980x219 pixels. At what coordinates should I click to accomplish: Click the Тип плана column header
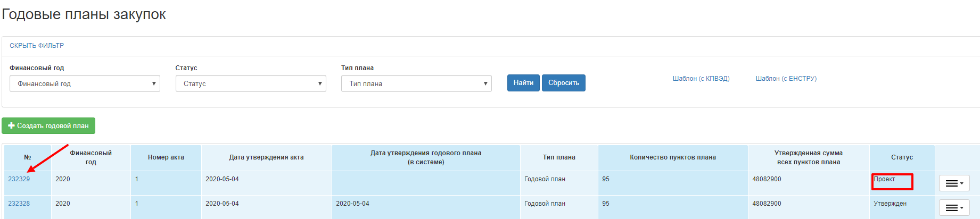click(x=559, y=157)
